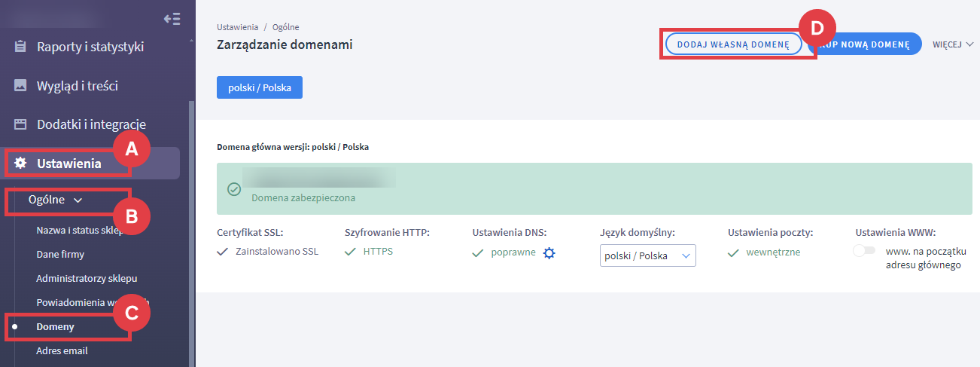Click the sidebar scrollbar

(x=191, y=234)
